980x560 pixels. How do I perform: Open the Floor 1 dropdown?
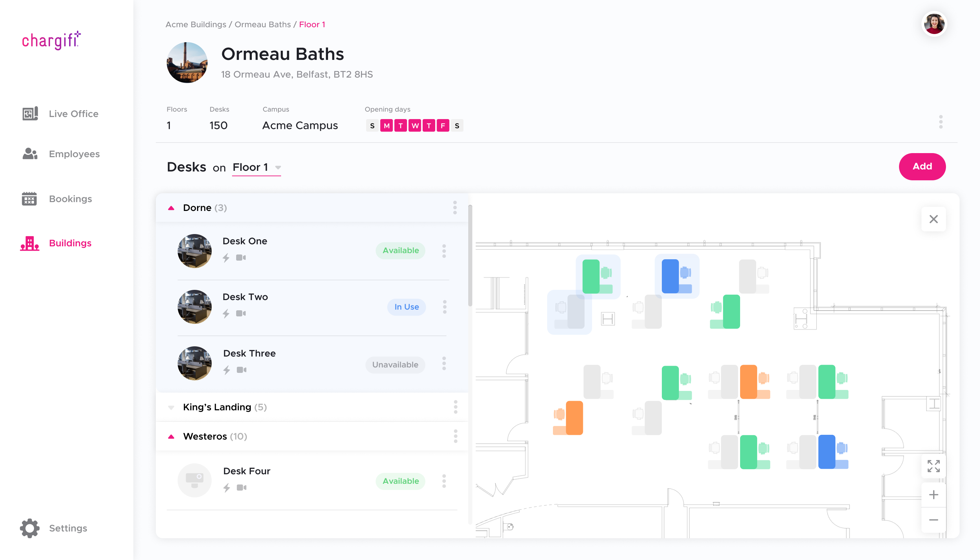[257, 167]
